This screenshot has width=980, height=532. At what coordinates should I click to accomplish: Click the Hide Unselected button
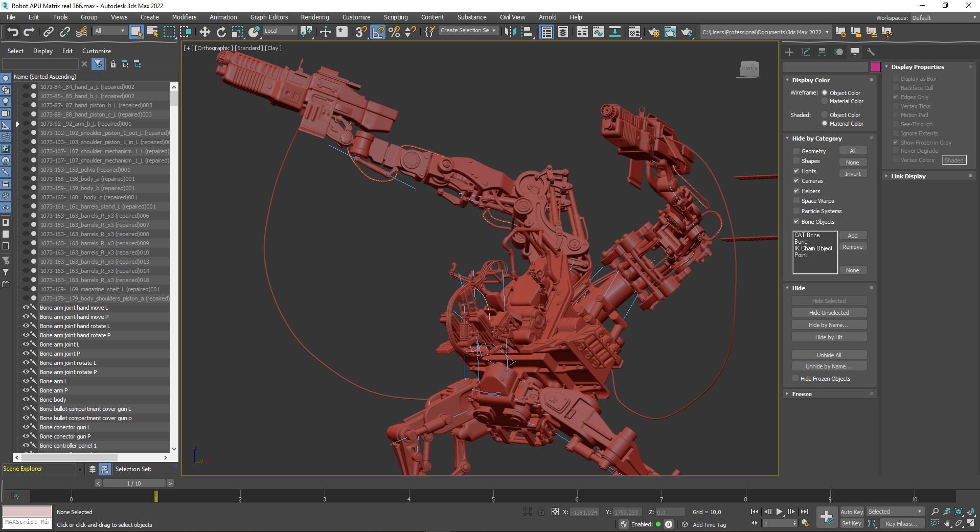point(829,313)
